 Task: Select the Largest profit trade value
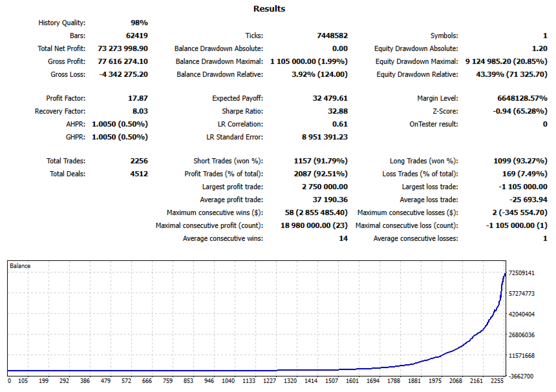pos(325,187)
